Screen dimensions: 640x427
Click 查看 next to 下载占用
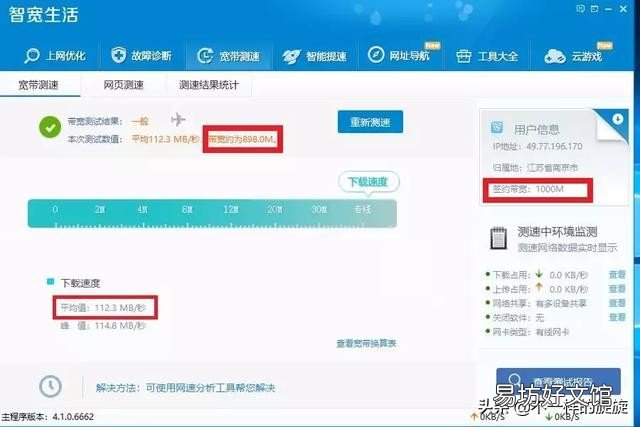click(x=617, y=275)
